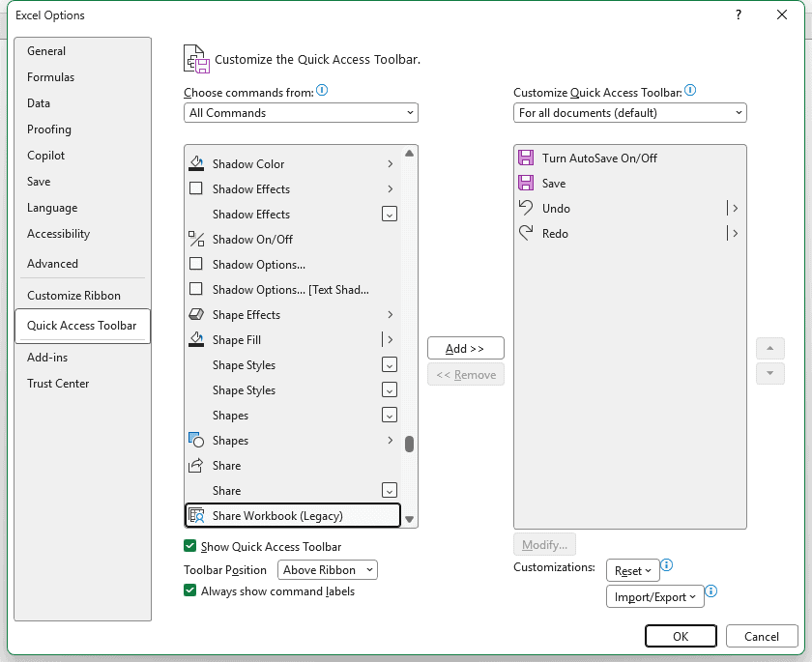The width and height of the screenshot is (812, 662).
Task: Expand the Undo split arrow
Action: click(x=735, y=208)
